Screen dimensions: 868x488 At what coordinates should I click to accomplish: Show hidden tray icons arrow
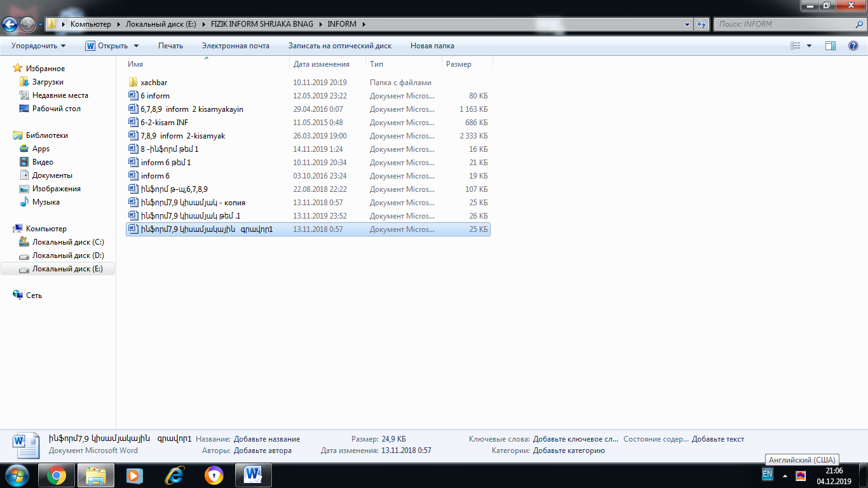(785, 475)
